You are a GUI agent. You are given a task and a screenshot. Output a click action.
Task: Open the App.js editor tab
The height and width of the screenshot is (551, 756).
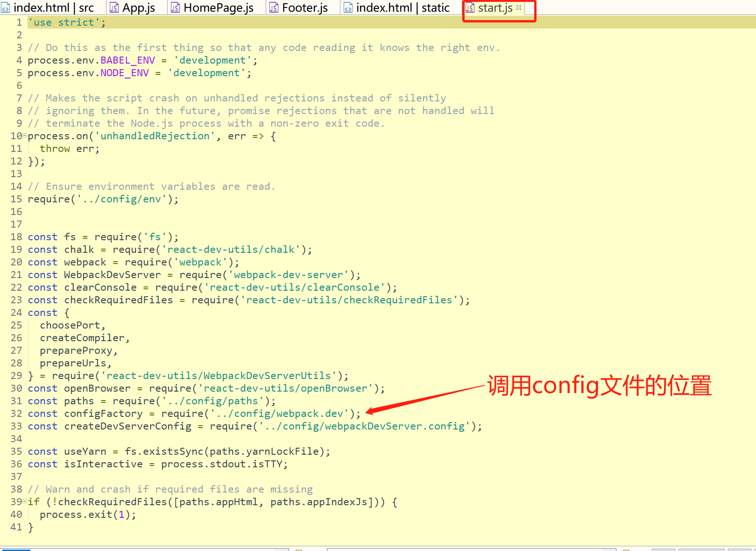coord(133,7)
